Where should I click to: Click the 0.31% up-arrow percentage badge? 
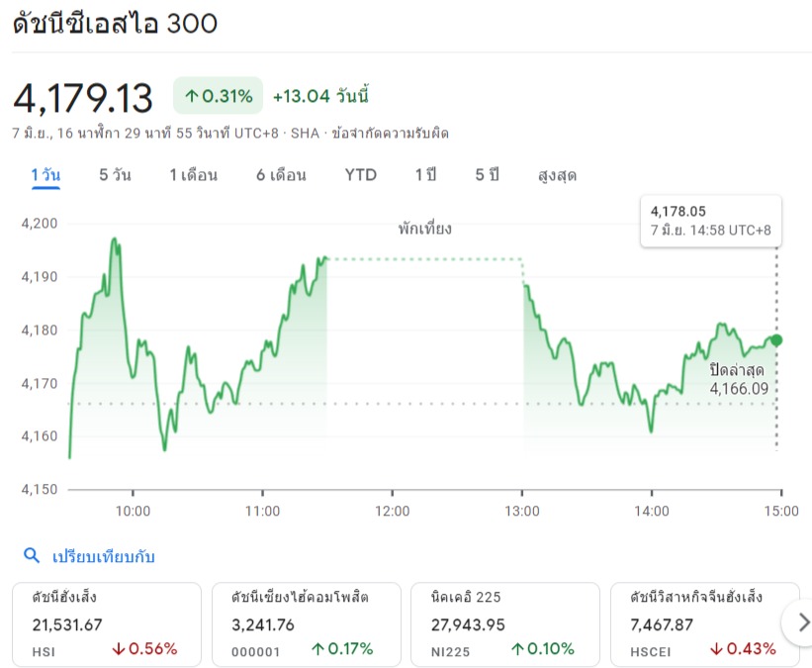(218, 96)
